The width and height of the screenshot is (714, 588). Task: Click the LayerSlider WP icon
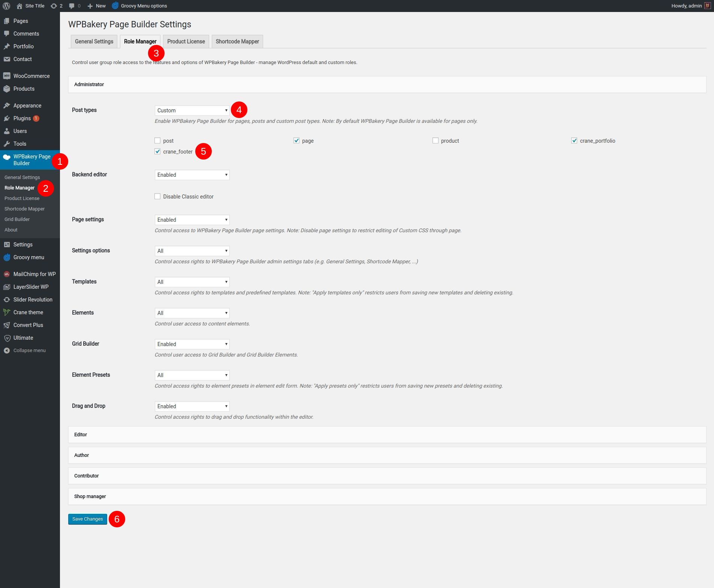click(7, 287)
